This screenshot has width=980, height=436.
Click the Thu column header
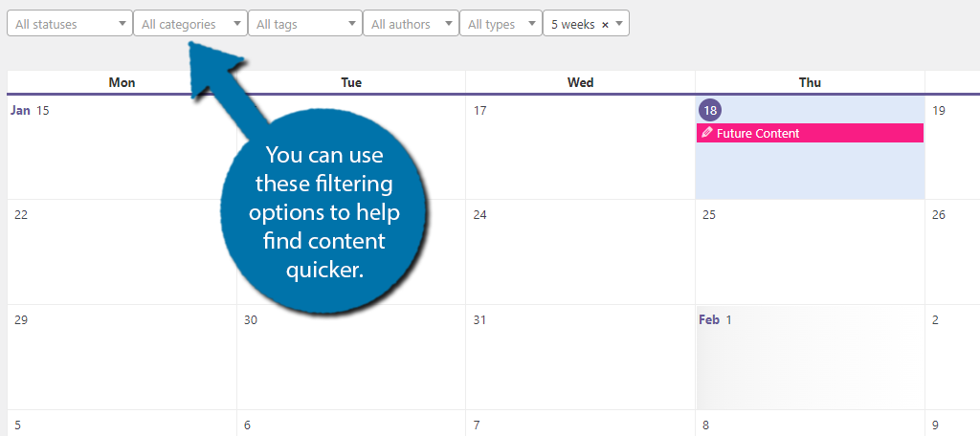point(810,82)
